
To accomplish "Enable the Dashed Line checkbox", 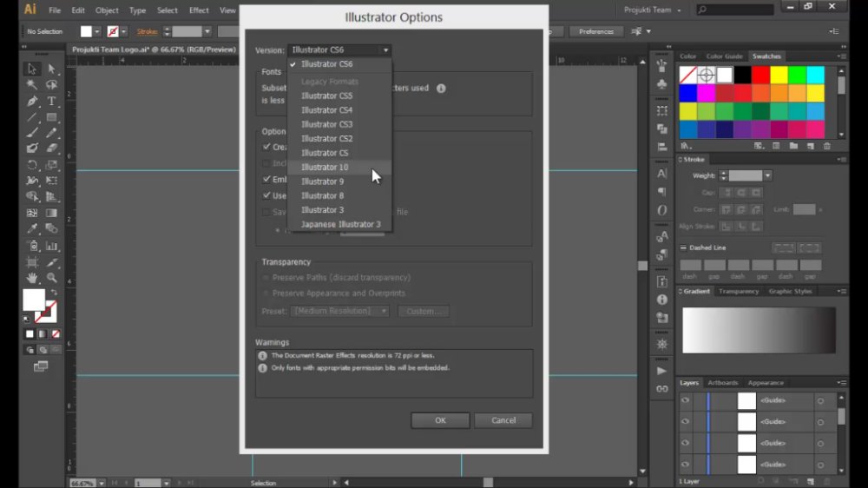I will 683,247.
